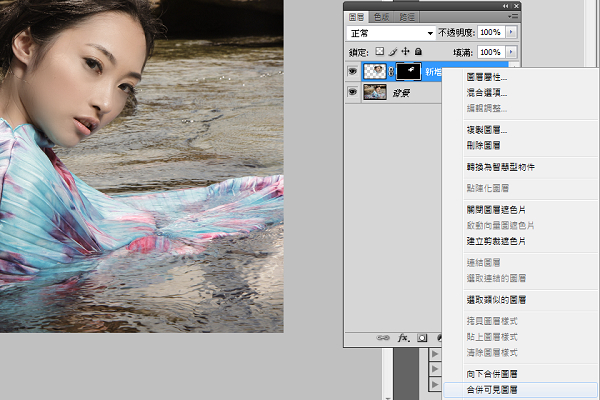Open the 填滿 fill slider arrow

[x=511, y=52]
